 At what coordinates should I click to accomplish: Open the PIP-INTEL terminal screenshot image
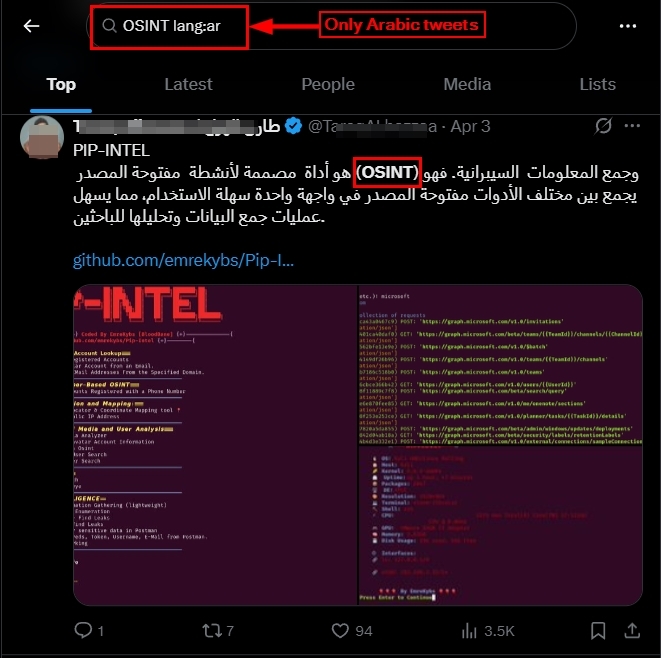[x=357, y=445]
